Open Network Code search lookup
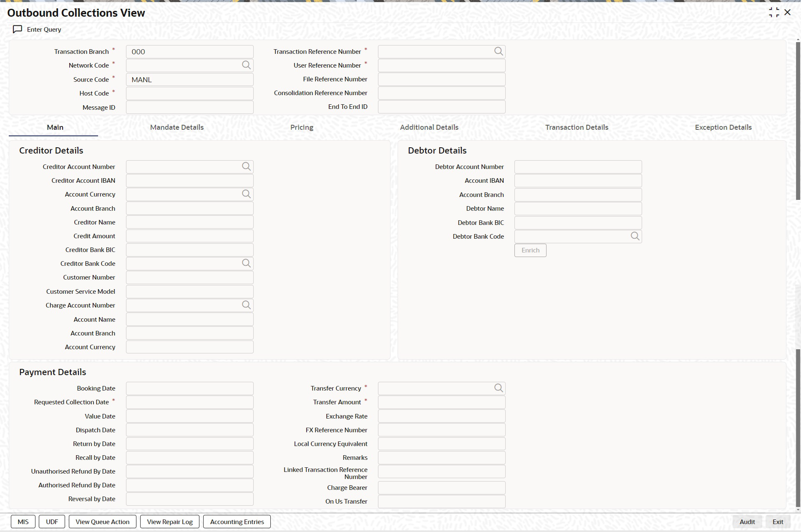The image size is (801, 532). point(246,65)
